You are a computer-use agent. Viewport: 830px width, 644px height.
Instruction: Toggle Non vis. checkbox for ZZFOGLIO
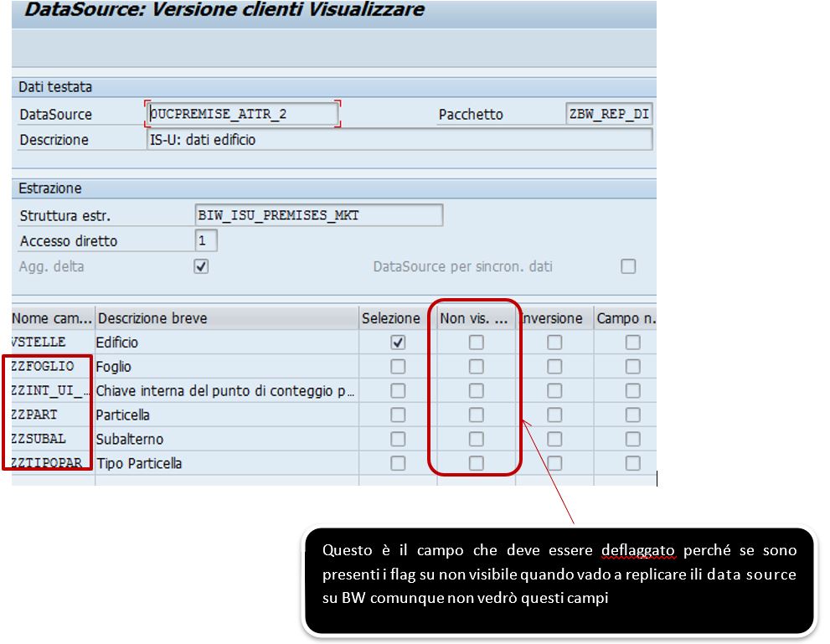(x=477, y=367)
